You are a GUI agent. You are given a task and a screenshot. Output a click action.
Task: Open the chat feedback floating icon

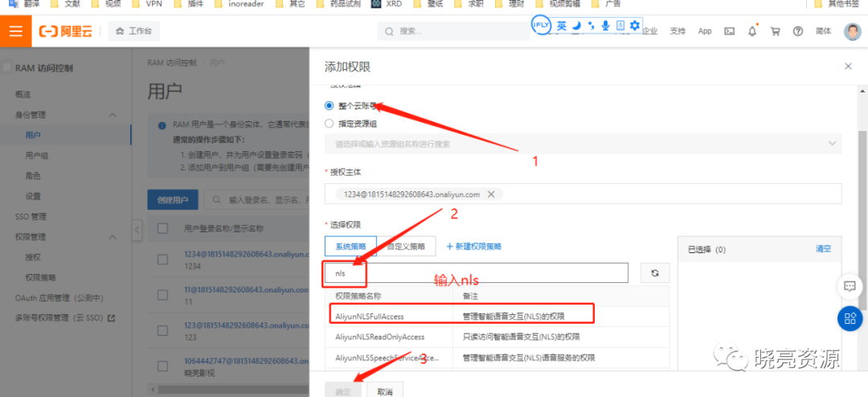point(850,286)
